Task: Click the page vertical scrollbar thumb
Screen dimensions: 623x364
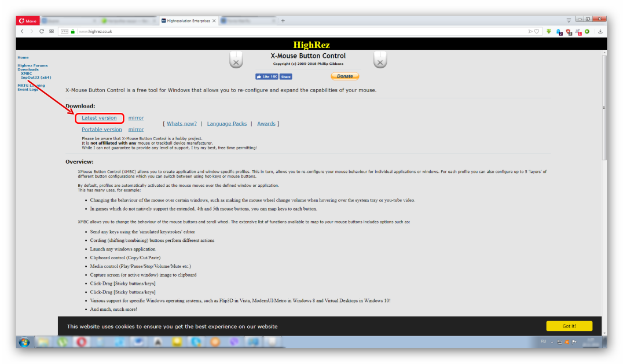Action: point(604,107)
